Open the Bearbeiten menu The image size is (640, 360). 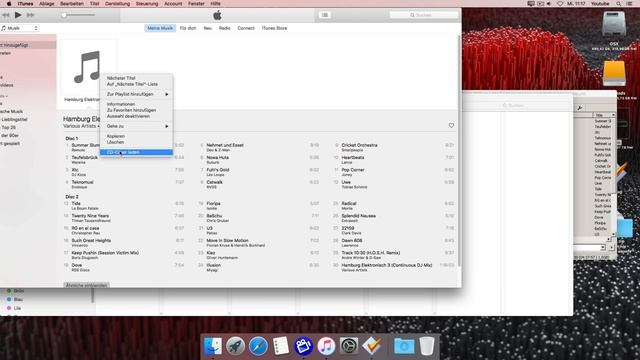tap(72, 4)
